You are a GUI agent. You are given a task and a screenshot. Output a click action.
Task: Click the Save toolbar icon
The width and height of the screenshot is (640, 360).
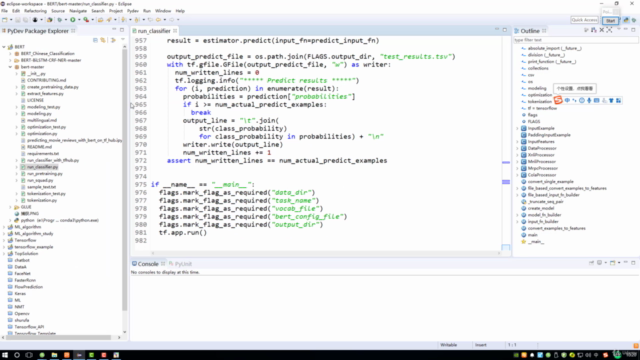[x=18, y=20]
